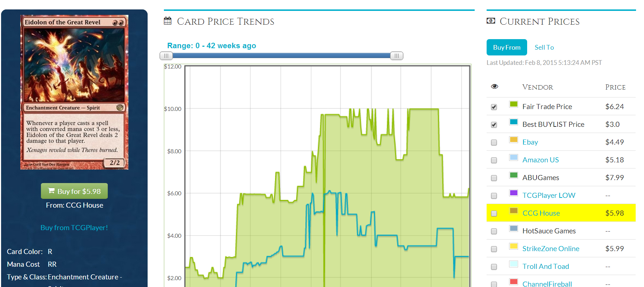This screenshot has width=644, height=287.
Task: Open the Ebay vendor link
Action: point(530,142)
